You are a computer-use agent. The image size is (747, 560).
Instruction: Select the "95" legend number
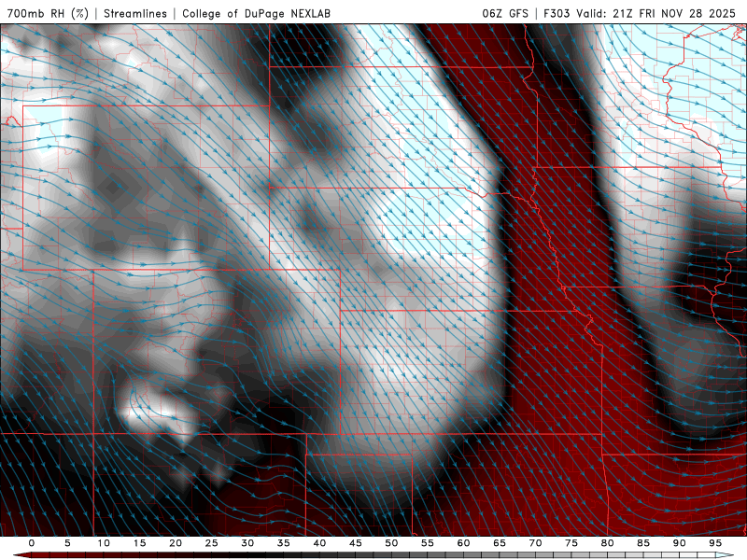click(715, 543)
